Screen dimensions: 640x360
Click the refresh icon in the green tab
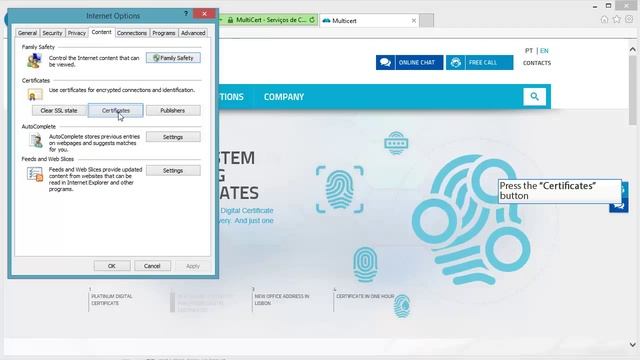coord(312,20)
